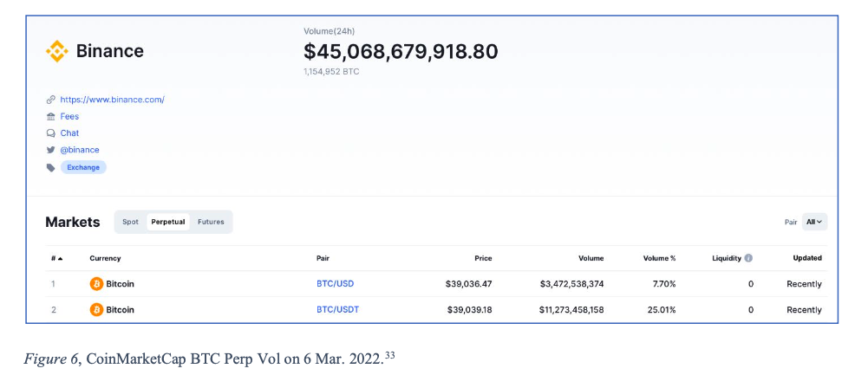Switch to the Spot markets tab
This screenshot has width=868, height=375.
point(130,222)
